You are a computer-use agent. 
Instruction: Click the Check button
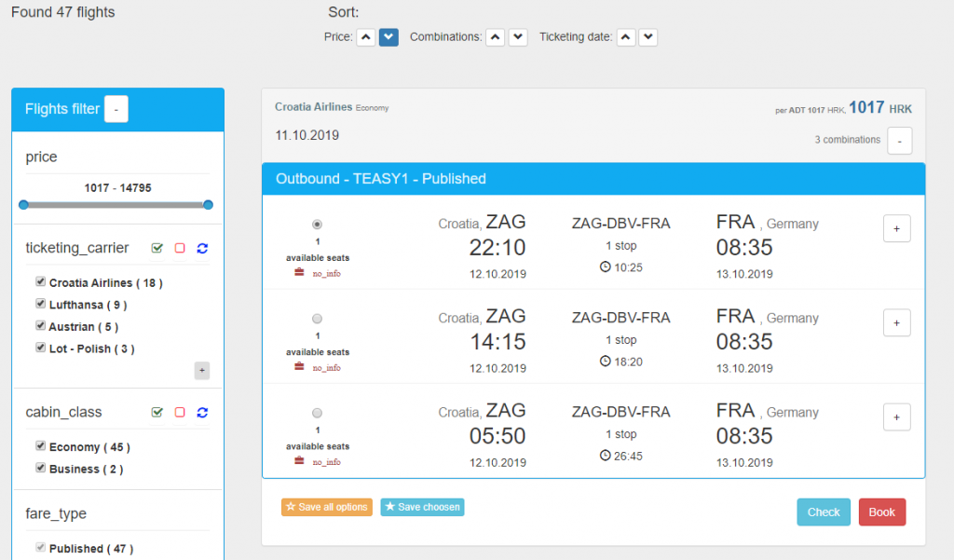(824, 512)
